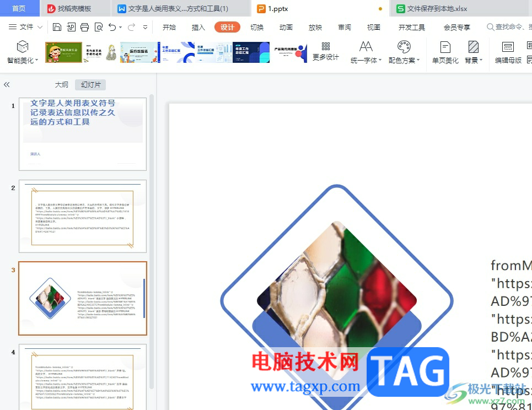Switch to the 首页 home tab

pos(19,8)
